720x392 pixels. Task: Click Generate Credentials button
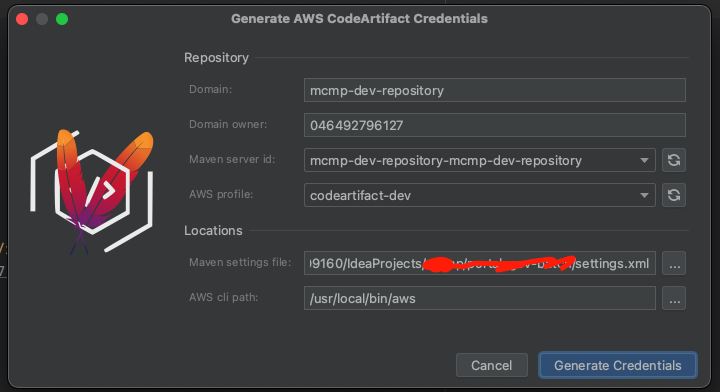point(618,365)
